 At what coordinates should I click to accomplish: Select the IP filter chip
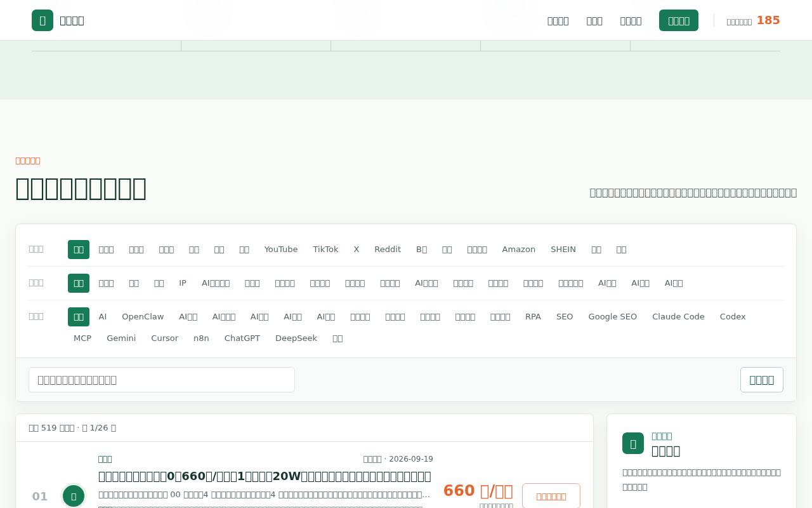click(x=183, y=283)
